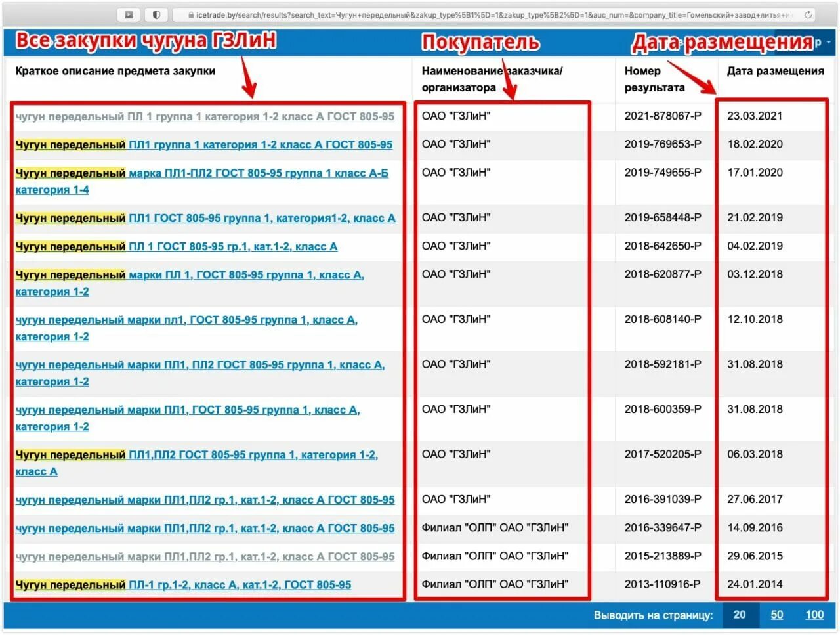840x635 pixels.
Task: Click the 'Дата размещения' table column header
Action: click(776, 71)
